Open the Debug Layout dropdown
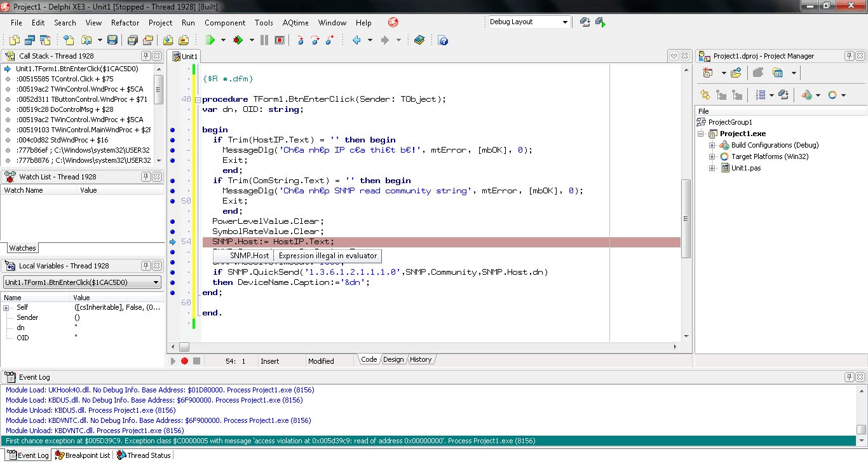868x463 pixels. (x=564, y=22)
